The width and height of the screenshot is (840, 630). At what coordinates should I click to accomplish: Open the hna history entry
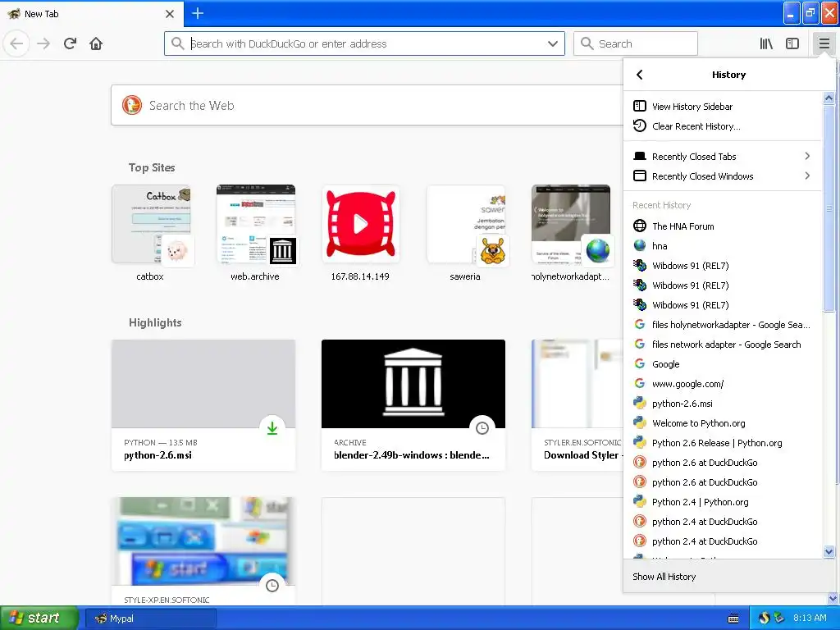(722, 246)
